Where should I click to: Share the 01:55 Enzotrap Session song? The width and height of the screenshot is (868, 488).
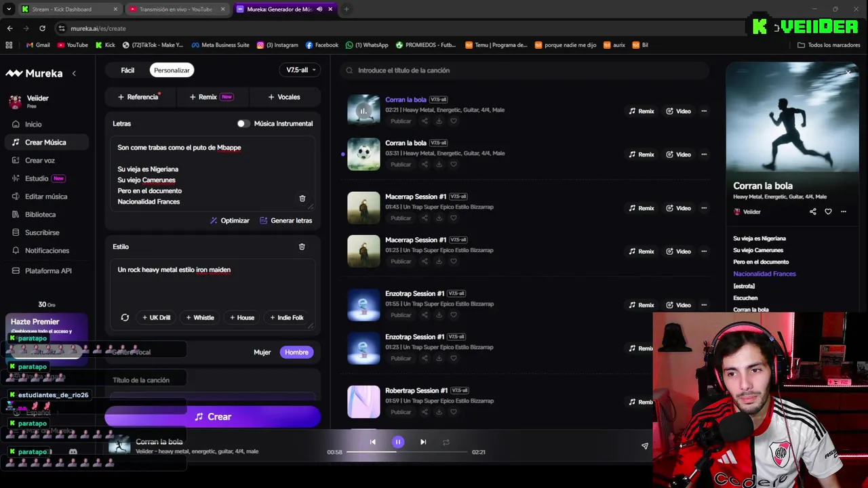click(x=425, y=315)
